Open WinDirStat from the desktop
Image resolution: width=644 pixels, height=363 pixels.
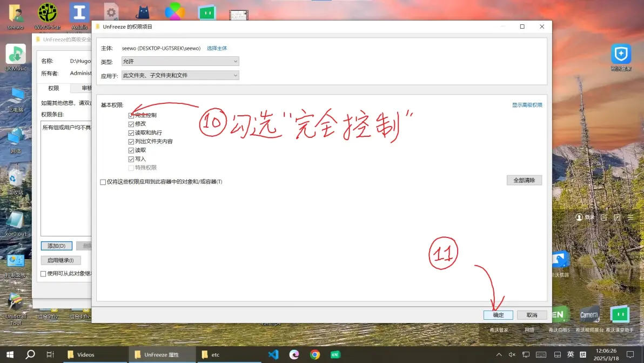click(48, 13)
